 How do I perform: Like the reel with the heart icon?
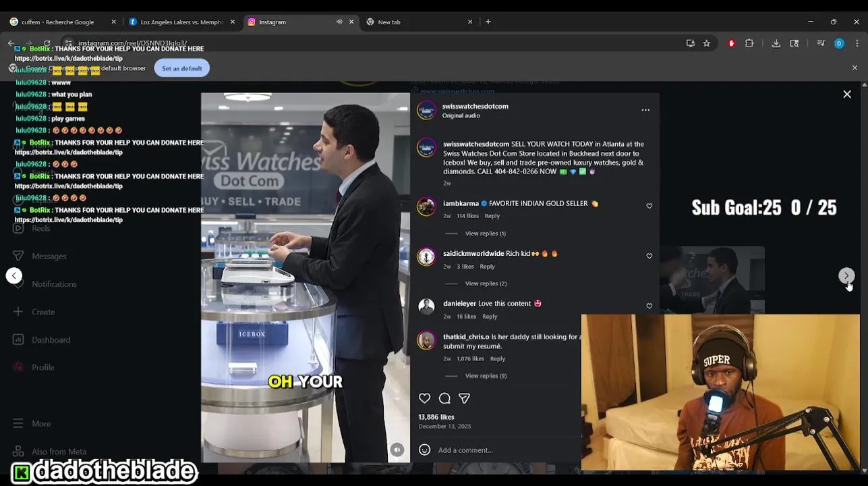425,398
